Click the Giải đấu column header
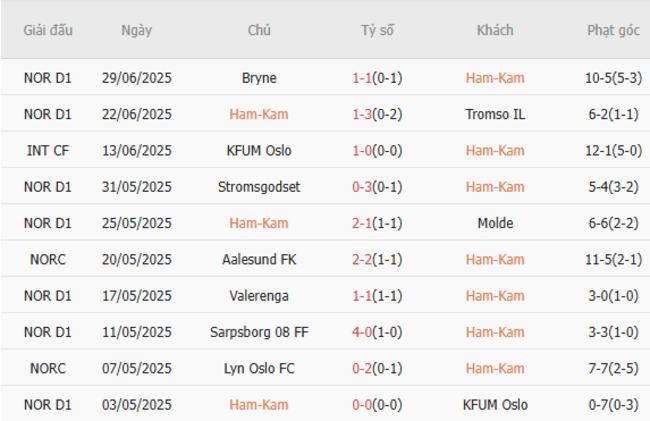 click(x=48, y=30)
